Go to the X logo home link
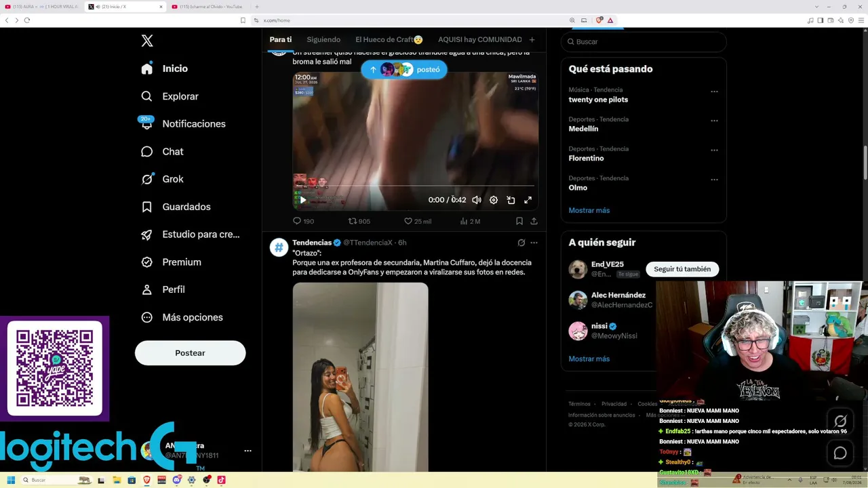Viewport: 868px width, 488px height. 147,41
